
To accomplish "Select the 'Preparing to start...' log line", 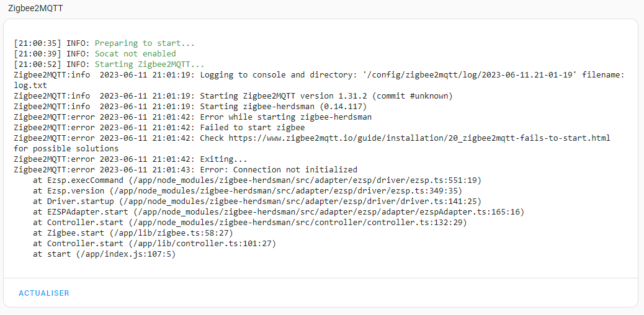I will 145,43.
